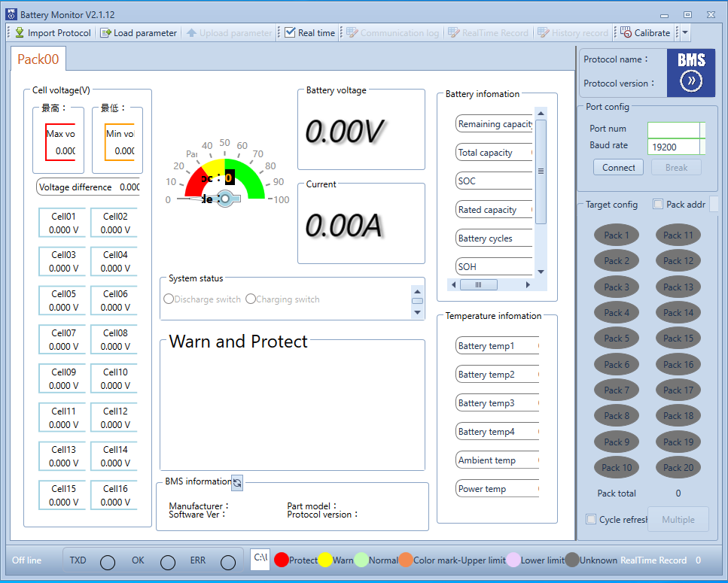Refresh BMS information with the refresh icon
The width and height of the screenshot is (728, 583).
click(x=237, y=483)
